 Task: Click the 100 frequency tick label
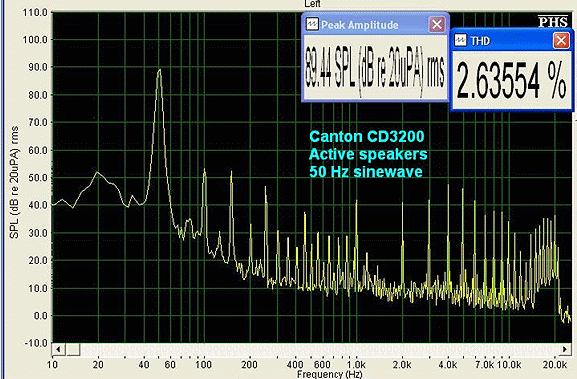click(203, 364)
